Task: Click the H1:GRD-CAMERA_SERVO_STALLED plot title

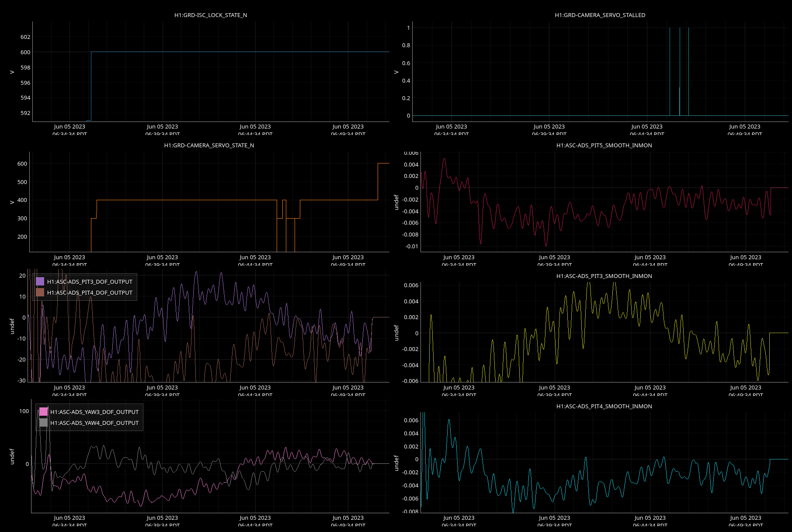Action: click(600, 15)
